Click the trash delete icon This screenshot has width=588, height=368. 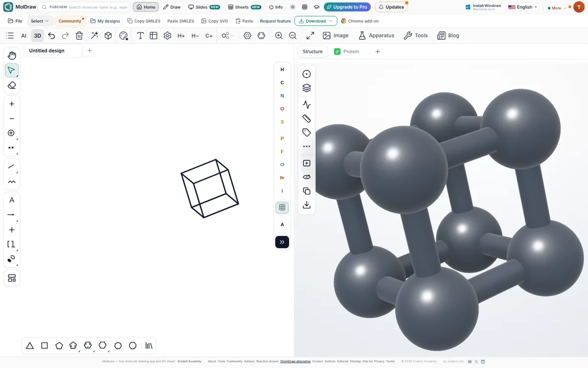click(79, 35)
